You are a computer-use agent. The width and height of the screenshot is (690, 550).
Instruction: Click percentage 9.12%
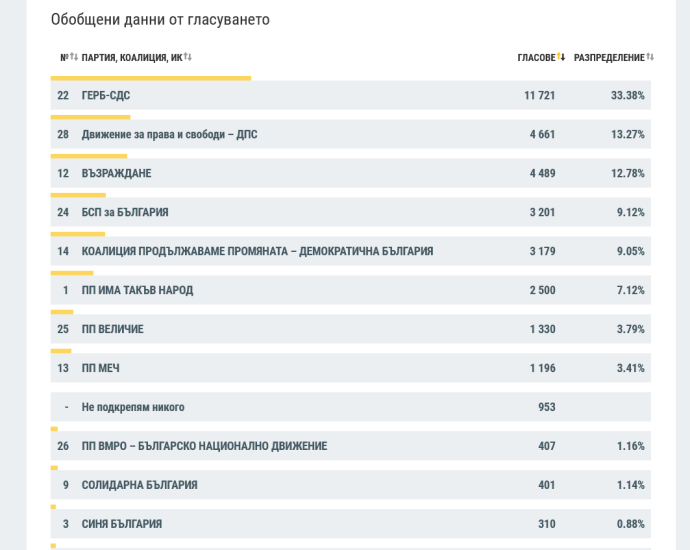[x=631, y=212]
